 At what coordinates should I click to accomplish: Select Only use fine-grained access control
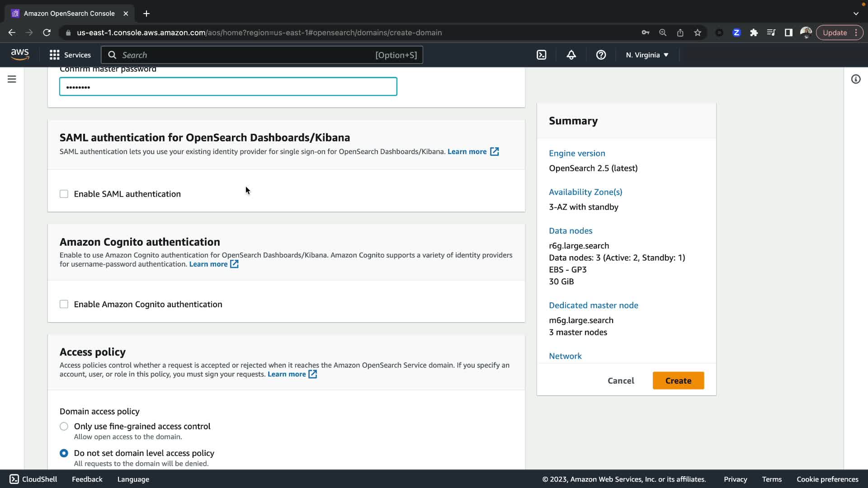click(x=64, y=427)
